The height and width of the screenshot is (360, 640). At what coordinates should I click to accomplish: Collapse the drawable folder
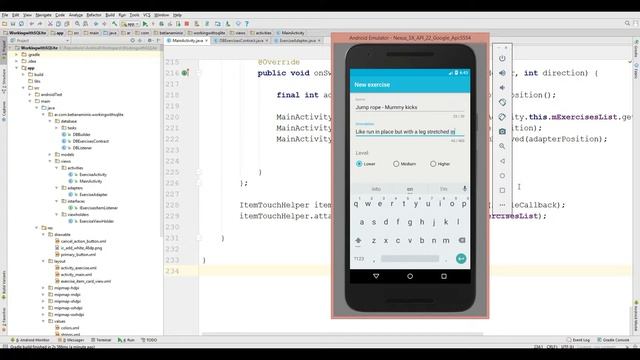43,234
